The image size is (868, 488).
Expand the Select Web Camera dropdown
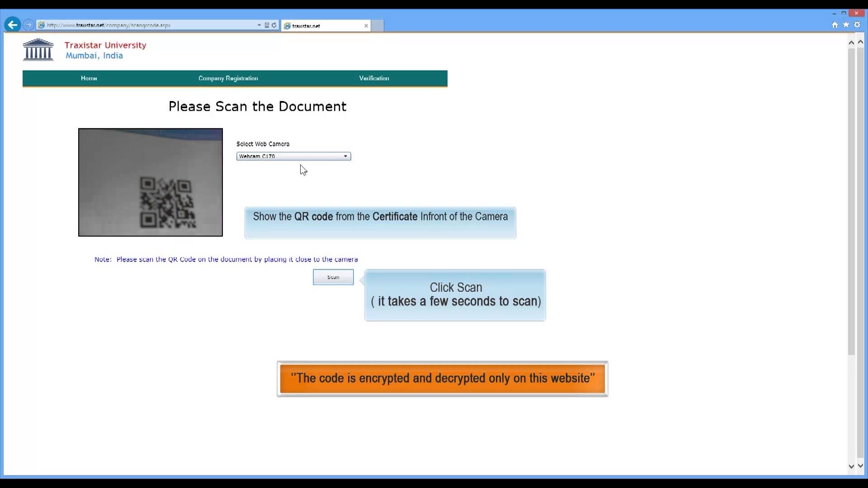point(293,156)
